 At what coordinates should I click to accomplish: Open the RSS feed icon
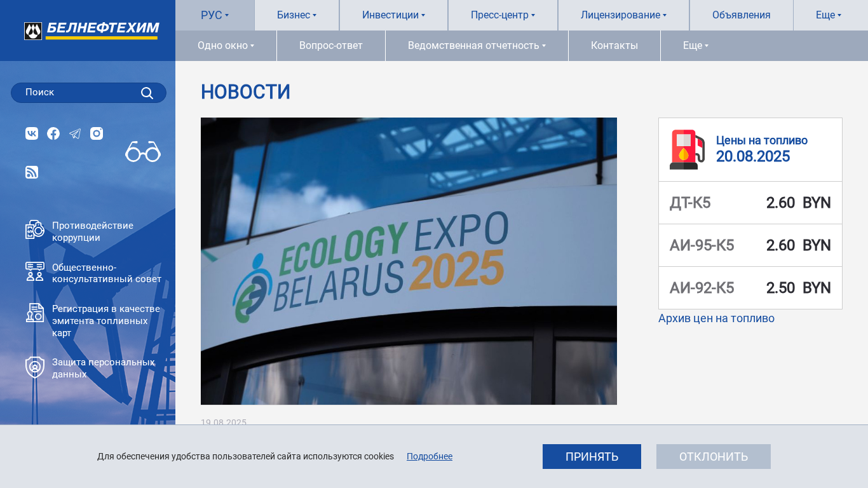(32, 172)
